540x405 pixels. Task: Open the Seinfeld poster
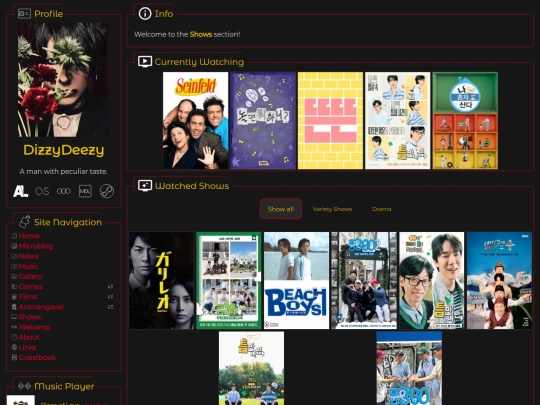195,121
